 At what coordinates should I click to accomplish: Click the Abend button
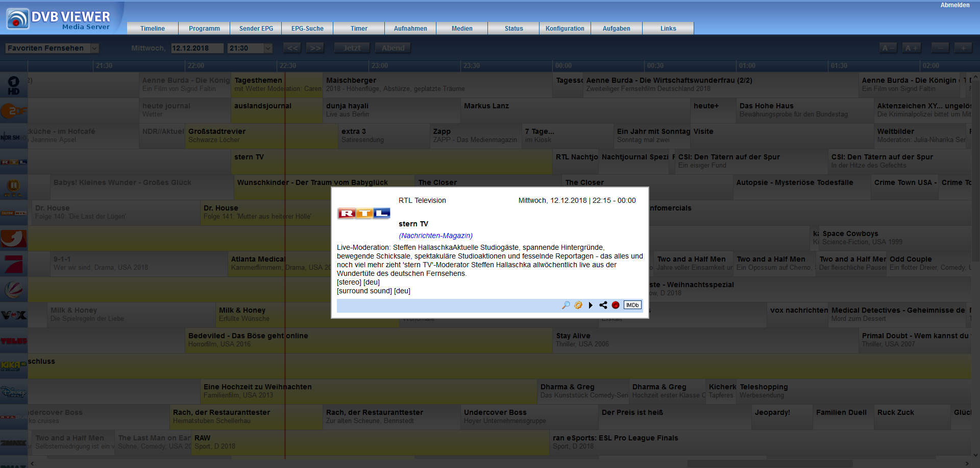click(393, 48)
